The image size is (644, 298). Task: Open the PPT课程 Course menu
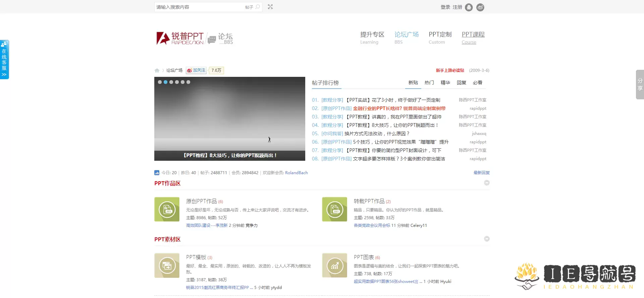pyautogui.click(x=473, y=38)
